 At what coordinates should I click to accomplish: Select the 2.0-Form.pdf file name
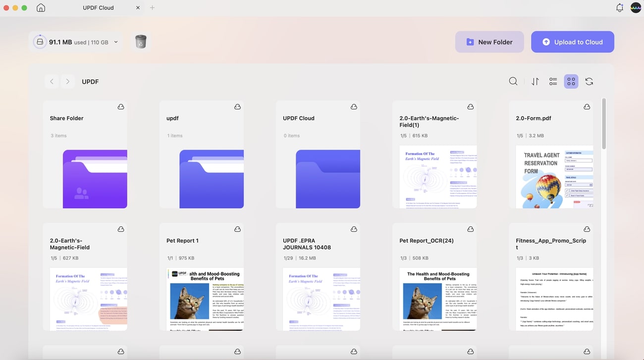click(534, 119)
